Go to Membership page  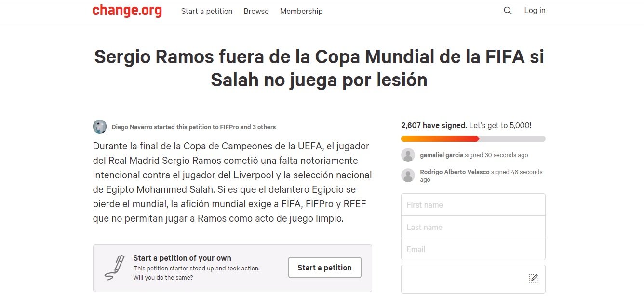[301, 11]
